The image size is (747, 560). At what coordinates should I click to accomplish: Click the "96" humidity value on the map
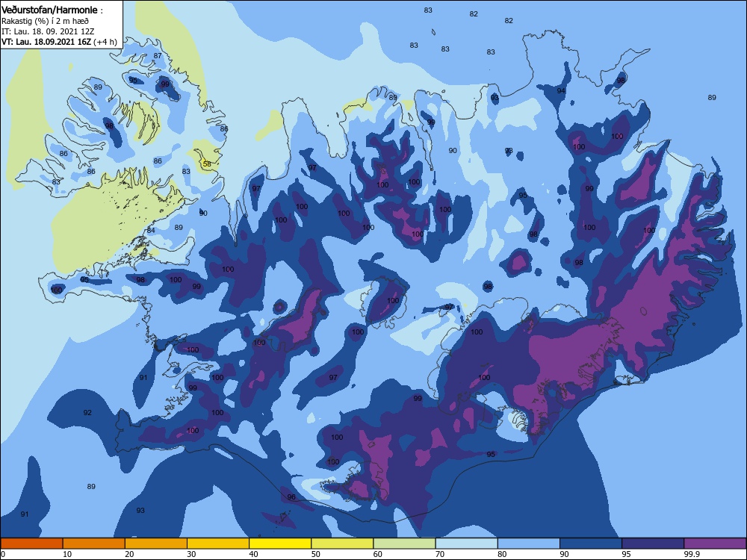tap(291, 497)
